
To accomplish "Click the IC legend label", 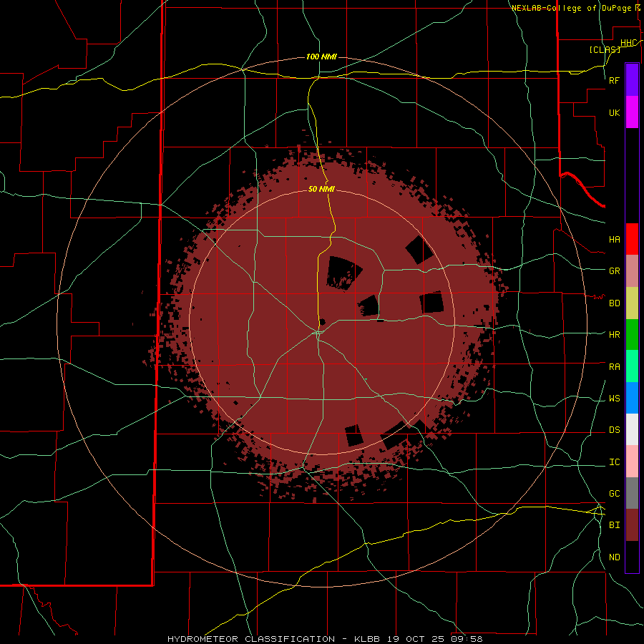I will (x=614, y=462).
